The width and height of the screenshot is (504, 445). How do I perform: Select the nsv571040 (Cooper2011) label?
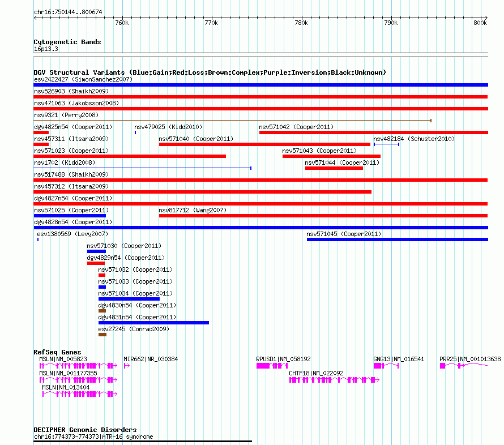pyautogui.click(x=196, y=139)
